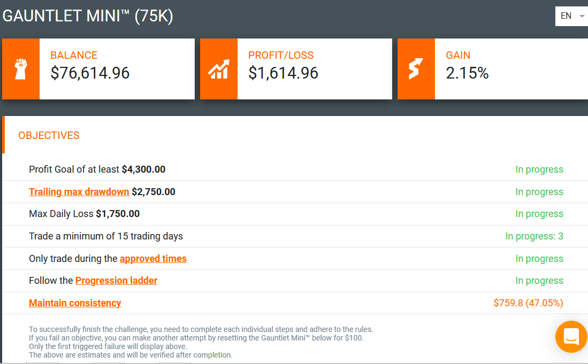
Task: Open the EN language dropdown
Action: (x=571, y=16)
